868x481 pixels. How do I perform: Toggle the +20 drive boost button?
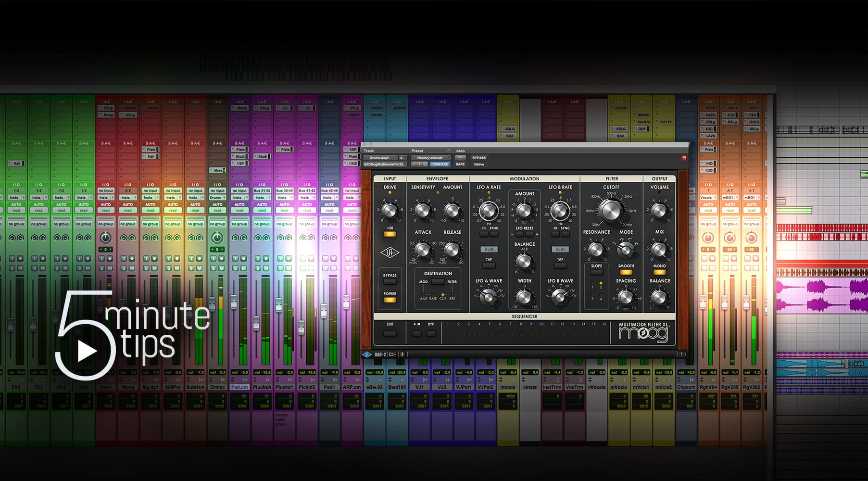tap(390, 234)
